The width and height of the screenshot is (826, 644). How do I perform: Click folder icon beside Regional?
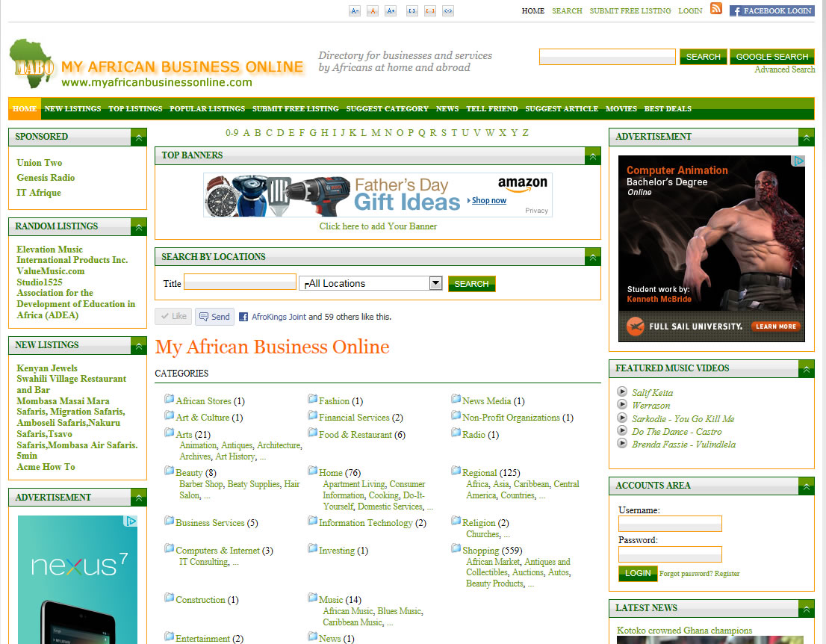click(456, 471)
